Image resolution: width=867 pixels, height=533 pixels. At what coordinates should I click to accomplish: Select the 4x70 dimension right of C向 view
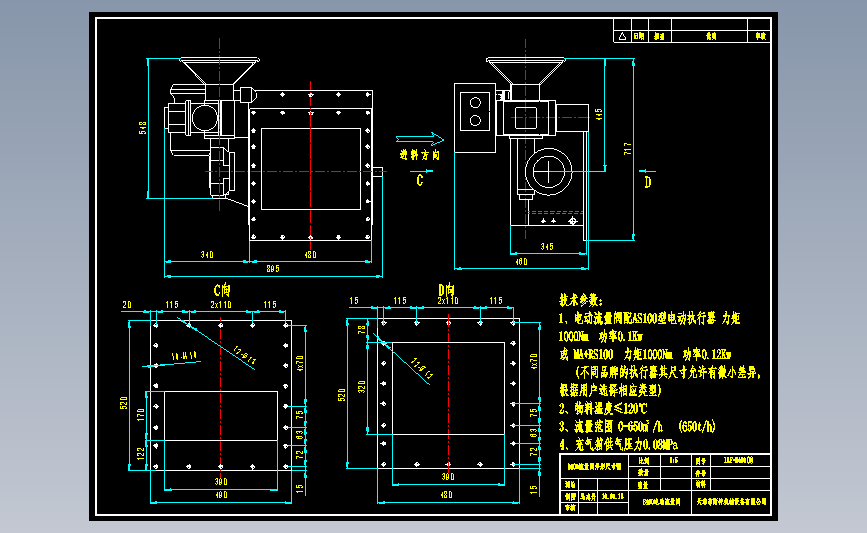tap(300, 363)
